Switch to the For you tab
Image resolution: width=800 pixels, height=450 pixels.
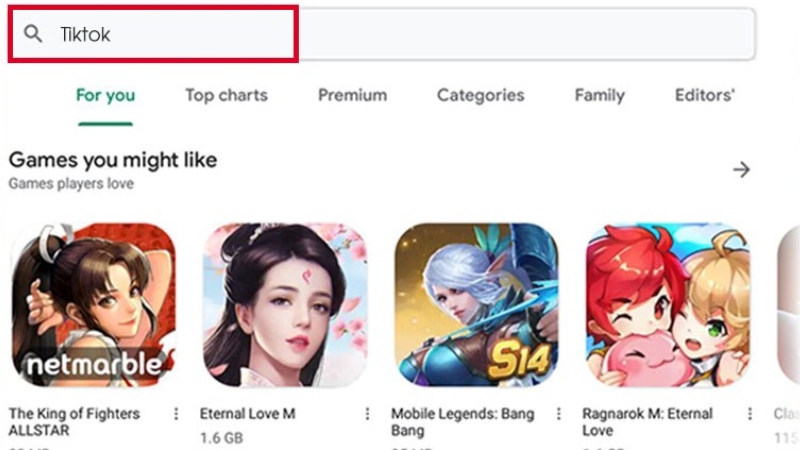coord(105,96)
